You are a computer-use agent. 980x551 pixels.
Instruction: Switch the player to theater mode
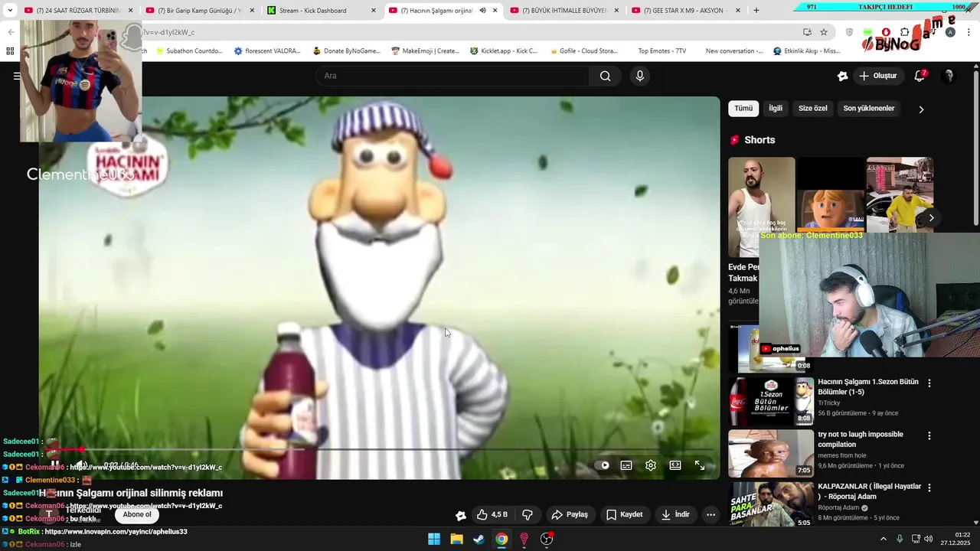[675, 465]
